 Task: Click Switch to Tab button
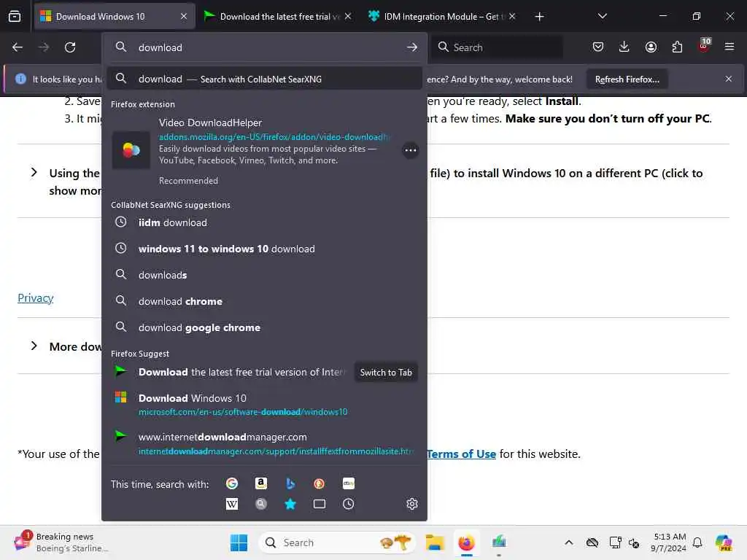(x=386, y=373)
